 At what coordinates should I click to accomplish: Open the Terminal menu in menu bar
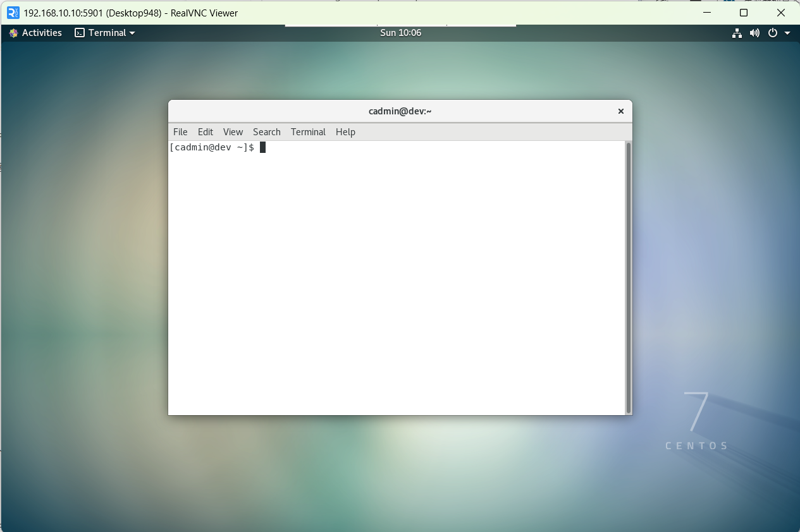tap(308, 132)
